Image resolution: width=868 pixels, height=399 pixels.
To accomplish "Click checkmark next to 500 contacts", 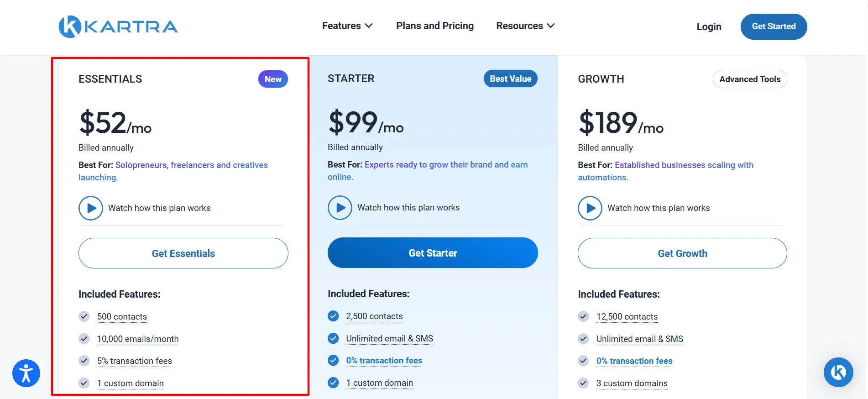I will (84, 316).
